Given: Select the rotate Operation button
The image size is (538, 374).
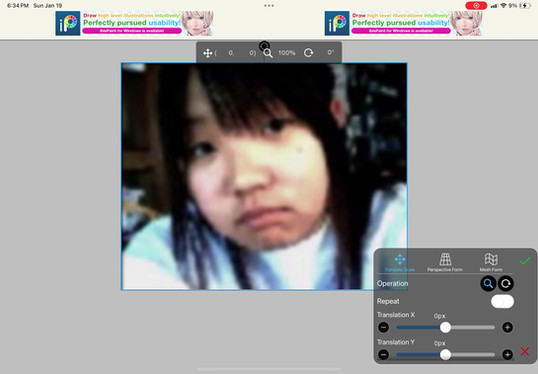Looking at the screenshot, I should click(x=506, y=283).
